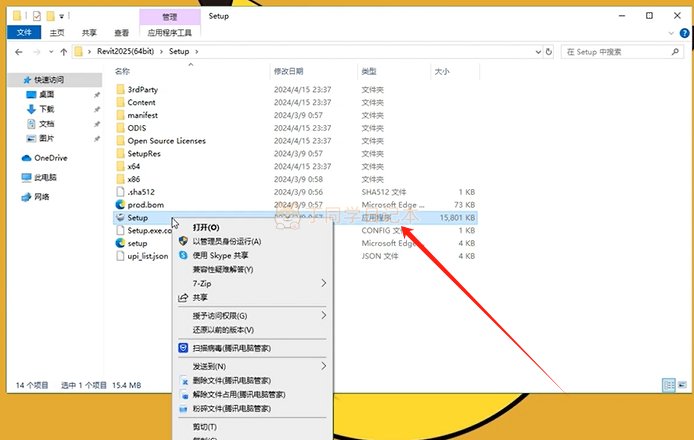Choose 粉碎文件(腾讯电脑管家) menu entry
This screenshot has height=440, width=694.
[231, 409]
